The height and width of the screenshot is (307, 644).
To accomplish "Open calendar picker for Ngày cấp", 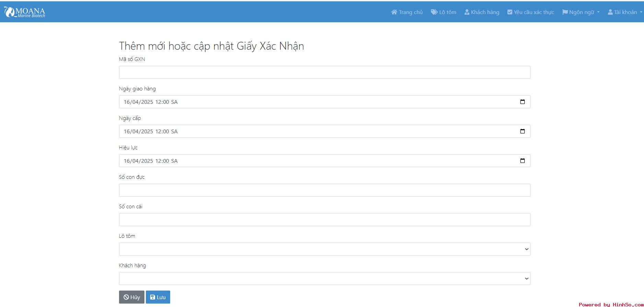I will tap(523, 131).
